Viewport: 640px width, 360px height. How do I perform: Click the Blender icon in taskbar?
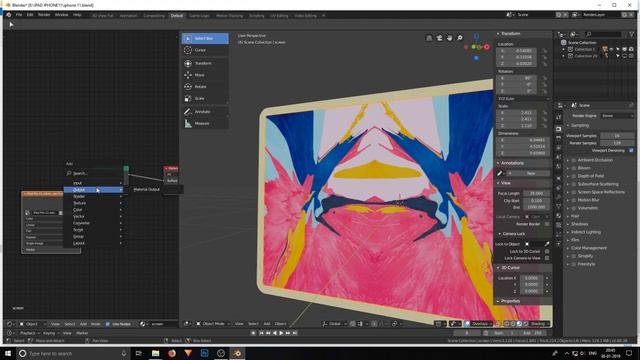coord(237,353)
